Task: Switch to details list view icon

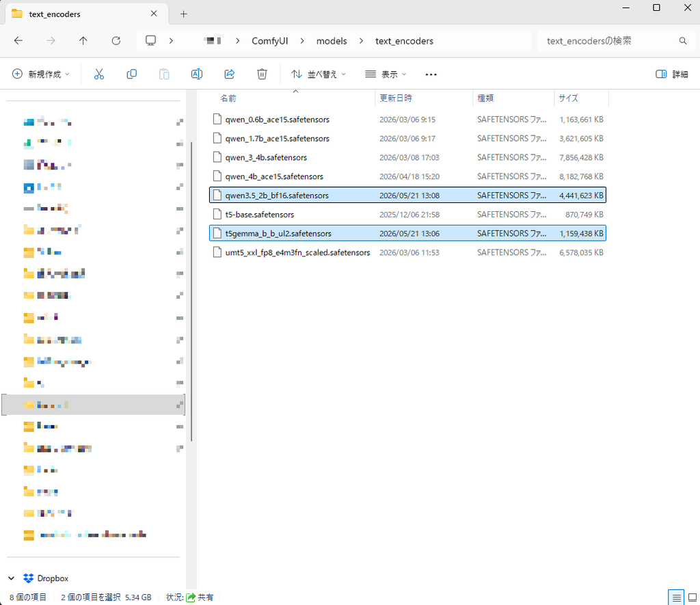Action: [676, 597]
